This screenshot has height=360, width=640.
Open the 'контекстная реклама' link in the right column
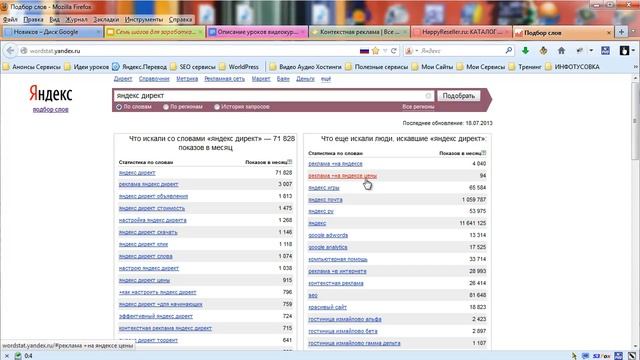[x=336, y=283]
